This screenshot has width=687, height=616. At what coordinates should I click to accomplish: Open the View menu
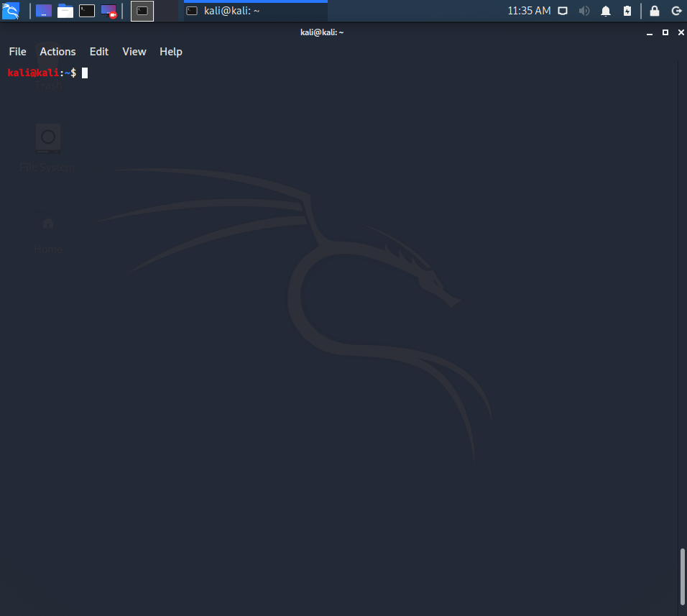tap(134, 52)
